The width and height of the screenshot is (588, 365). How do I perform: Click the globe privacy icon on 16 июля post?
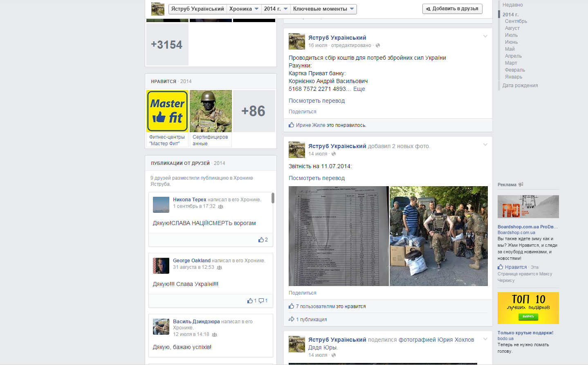(x=378, y=45)
